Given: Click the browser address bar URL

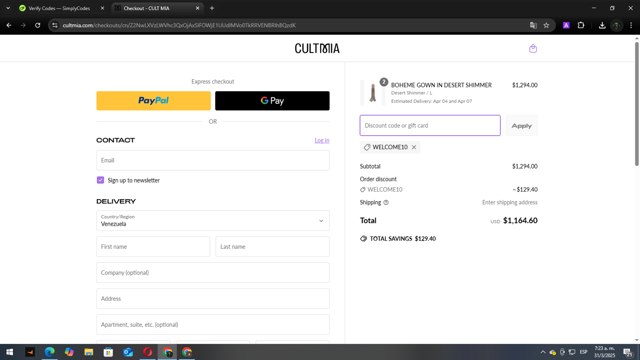Looking at the screenshot, I should (179, 25).
